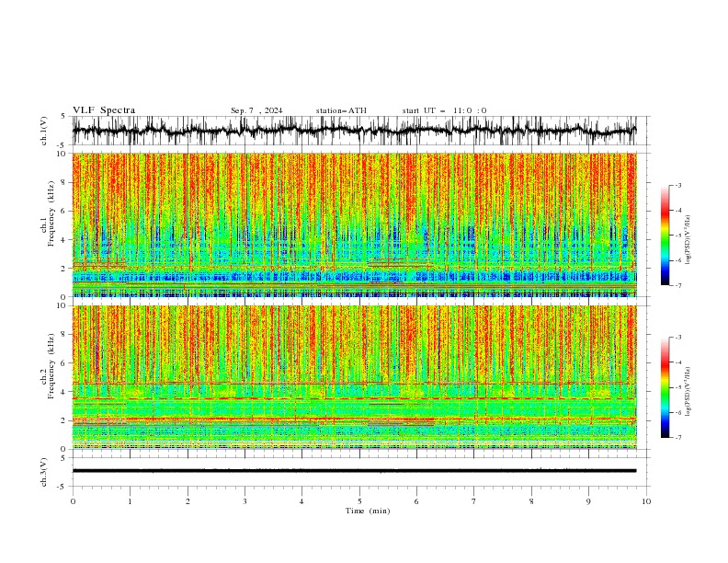Click tick "9" on the time axis
The image size is (728, 563).
point(588,501)
